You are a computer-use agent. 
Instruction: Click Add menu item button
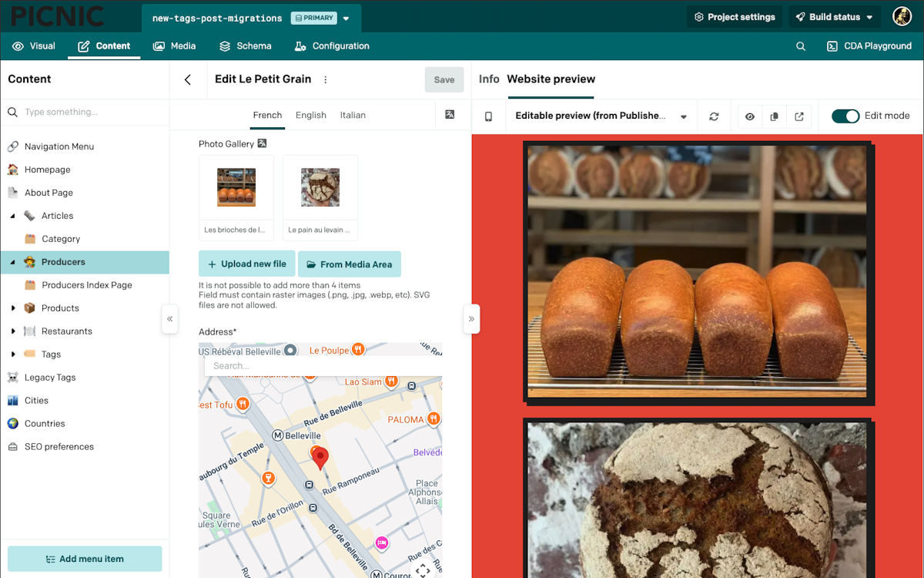tap(85, 559)
